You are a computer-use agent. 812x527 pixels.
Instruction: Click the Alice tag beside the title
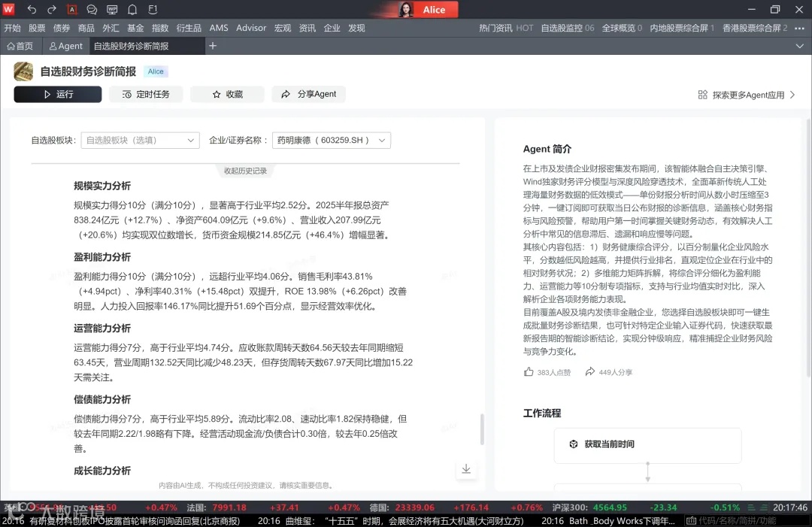[156, 71]
